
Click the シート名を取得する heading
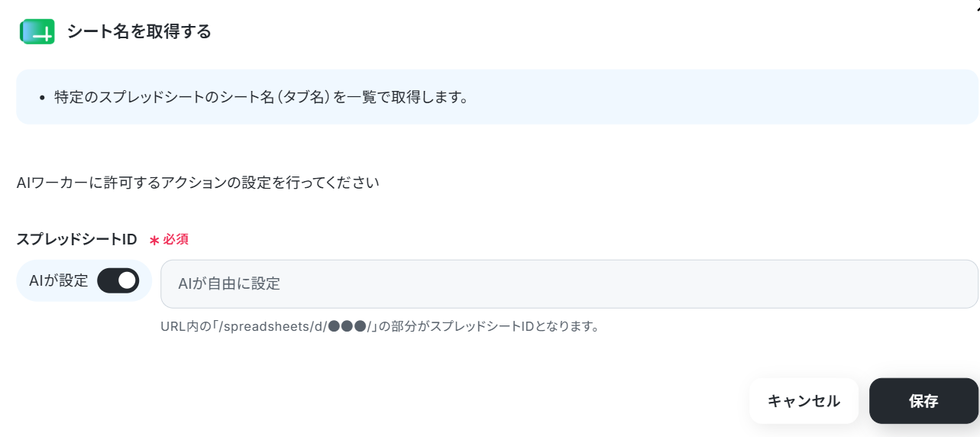pos(139,32)
